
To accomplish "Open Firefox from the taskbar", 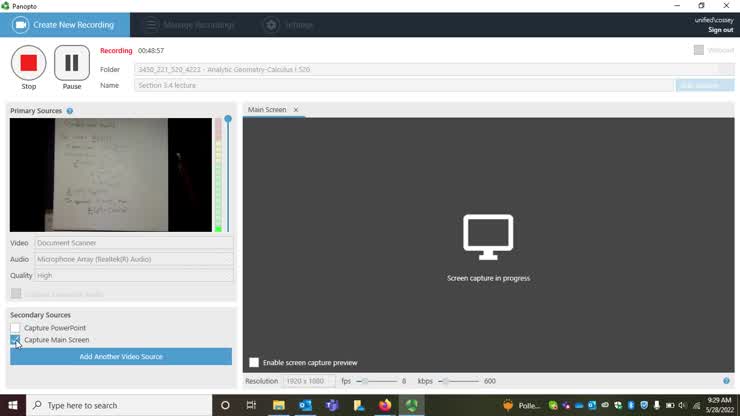I will 385,405.
